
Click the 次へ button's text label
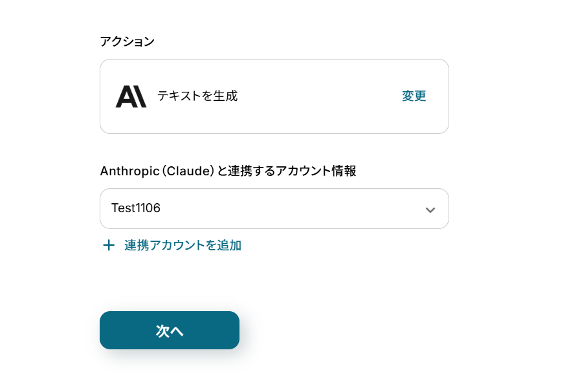tap(170, 331)
